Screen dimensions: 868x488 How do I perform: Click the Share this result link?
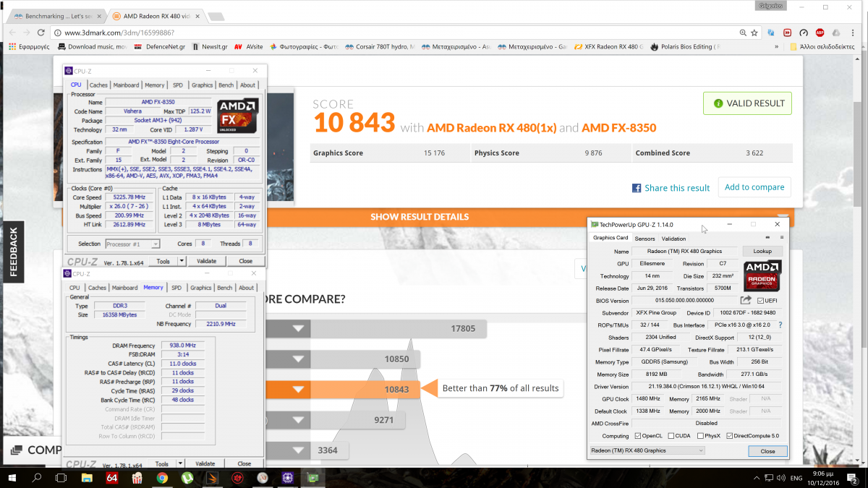point(677,188)
